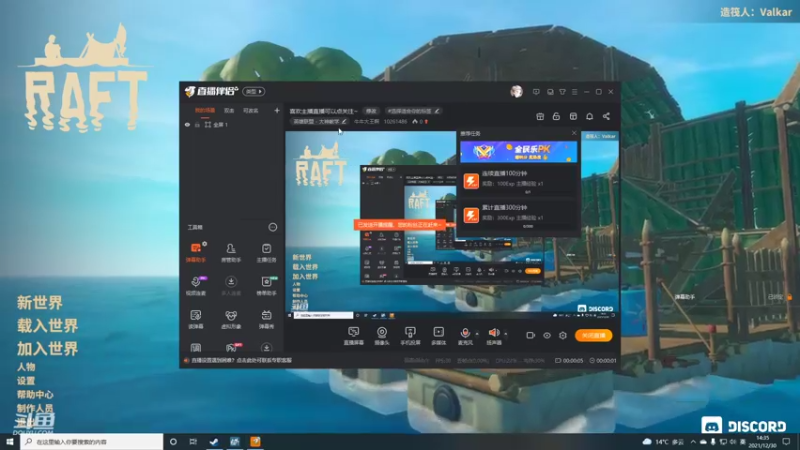Open the 全民乐PK banner
800x450 pixels.
[518, 152]
